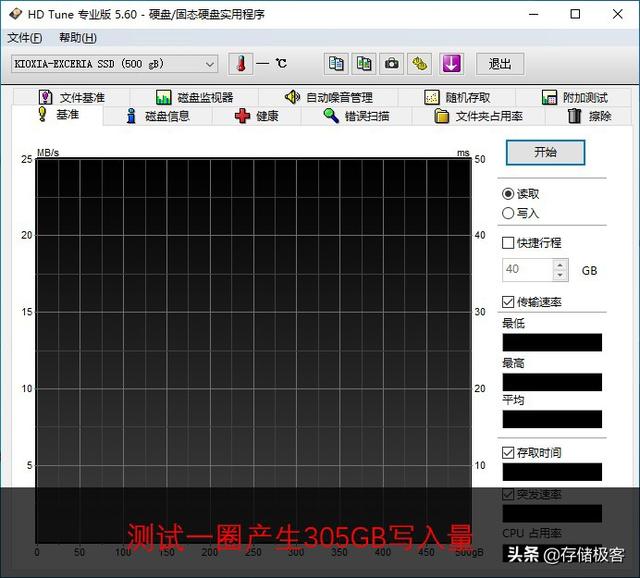This screenshot has height=578, width=640.
Task: Open the 文件(F) menu
Action: [x=25, y=38]
